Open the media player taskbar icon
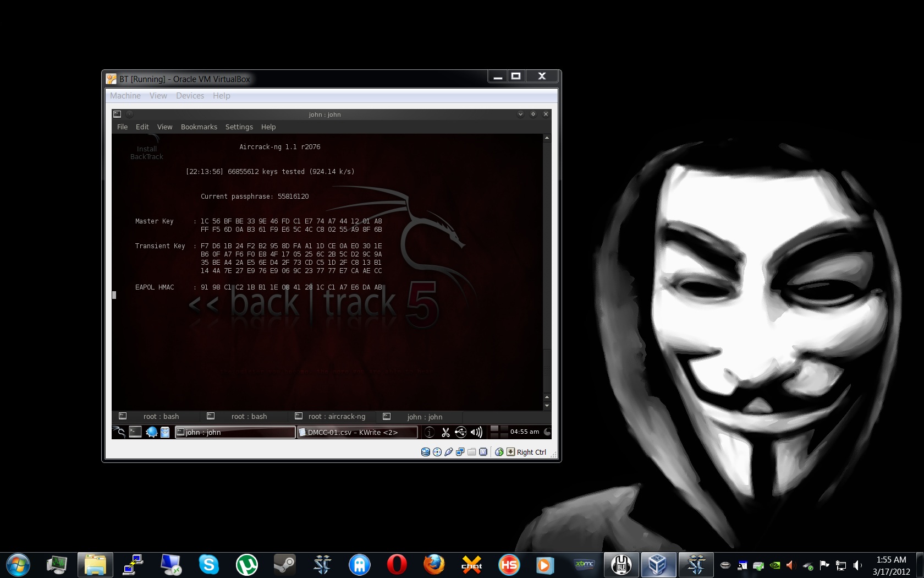This screenshot has width=924, height=578. click(x=544, y=565)
